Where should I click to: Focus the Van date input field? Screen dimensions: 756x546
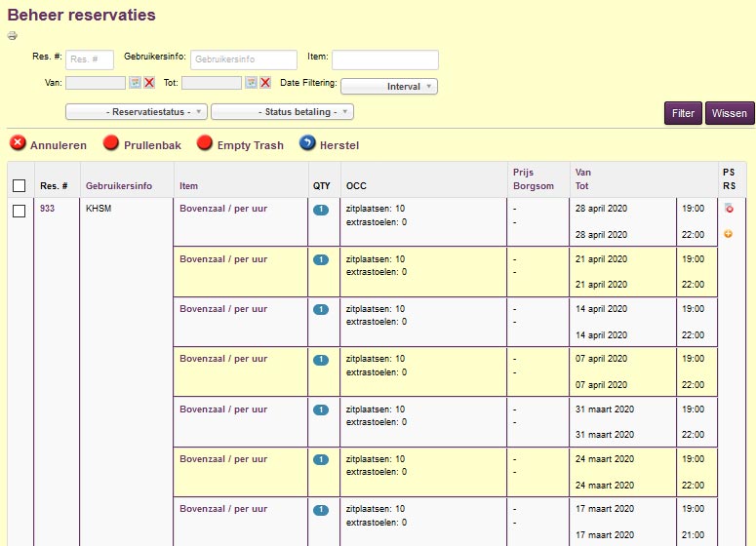(96, 83)
